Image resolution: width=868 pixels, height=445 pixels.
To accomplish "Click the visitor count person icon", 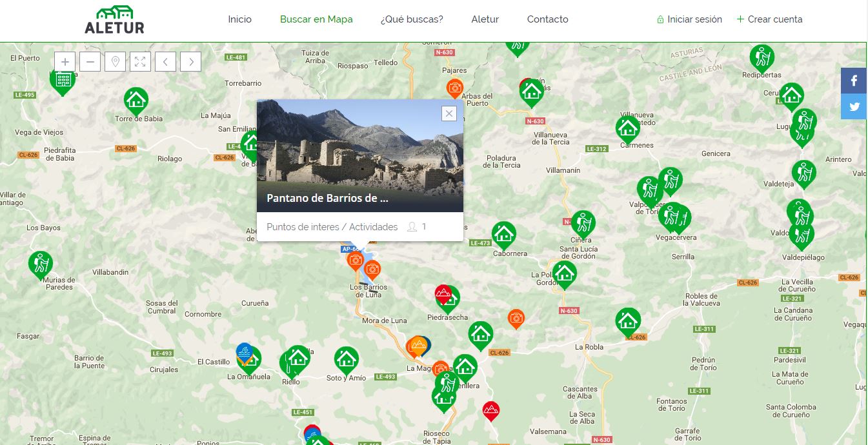I will (412, 226).
